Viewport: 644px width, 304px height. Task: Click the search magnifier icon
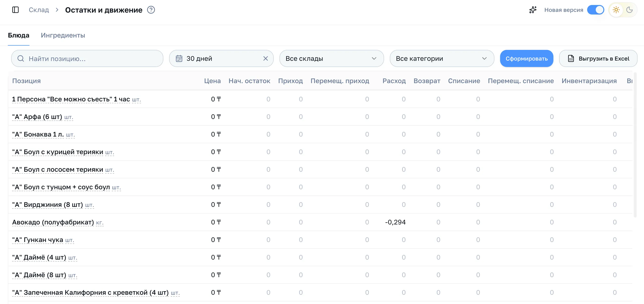point(21,58)
